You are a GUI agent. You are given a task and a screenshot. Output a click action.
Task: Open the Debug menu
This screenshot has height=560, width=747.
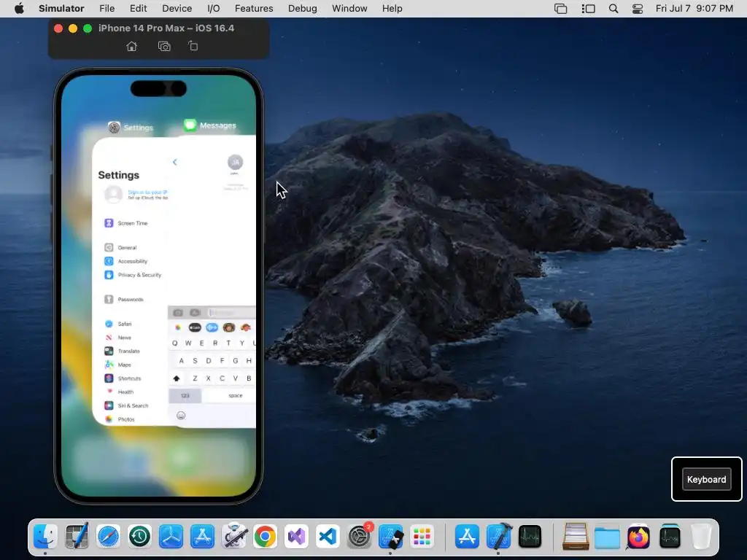pyautogui.click(x=303, y=9)
